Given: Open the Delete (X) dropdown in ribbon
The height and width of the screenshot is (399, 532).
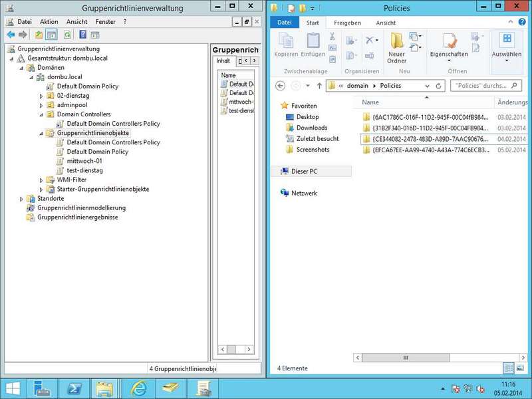Looking at the screenshot, I should pos(377,41).
